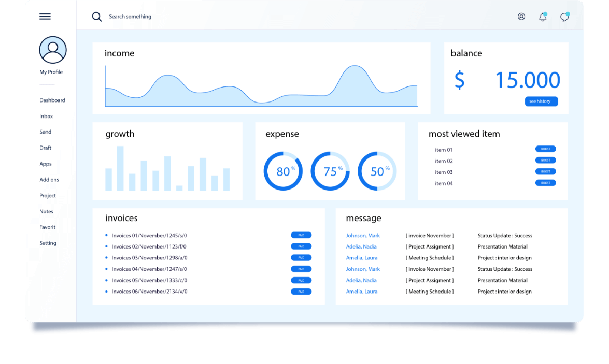The height and width of the screenshot is (364, 609).
Task: Toggle the PAID status on Invoices 01
Action: [x=301, y=235]
